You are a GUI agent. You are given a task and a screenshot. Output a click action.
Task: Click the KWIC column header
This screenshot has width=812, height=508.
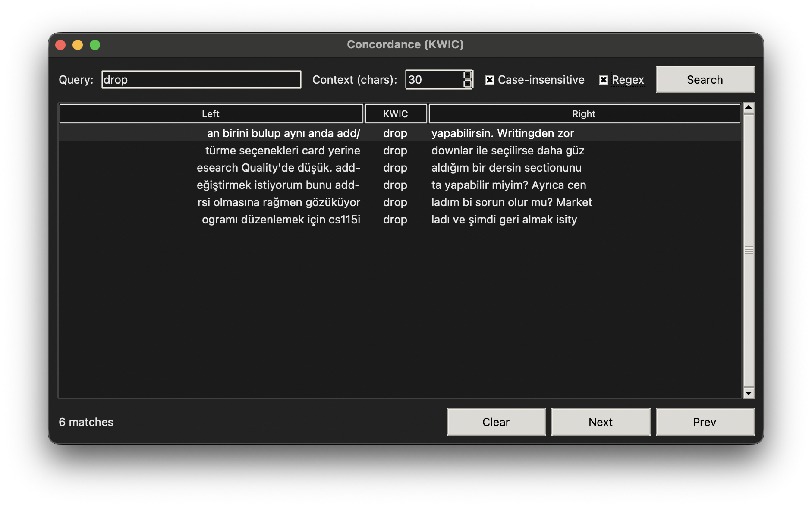pos(396,114)
